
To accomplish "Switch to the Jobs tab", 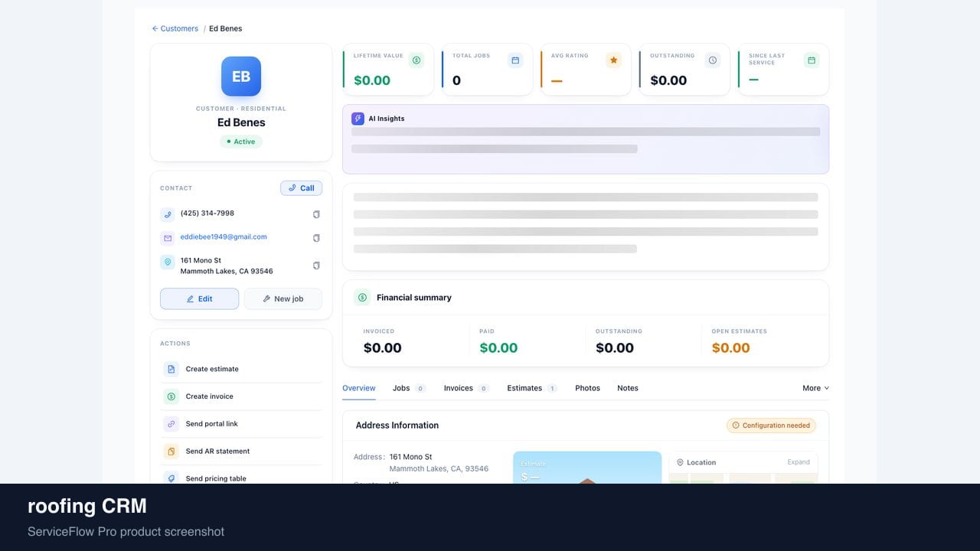I will click(x=409, y=388).
